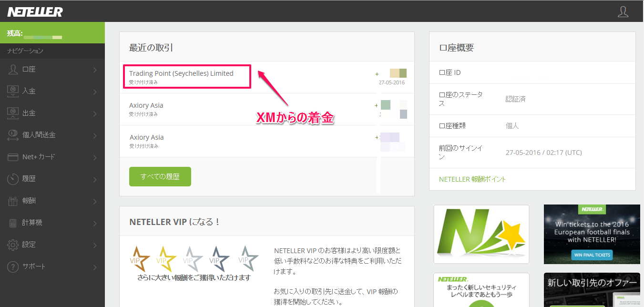Click the 口座 person icon in sidebar

pyautogui.click(x=13, y=70)
